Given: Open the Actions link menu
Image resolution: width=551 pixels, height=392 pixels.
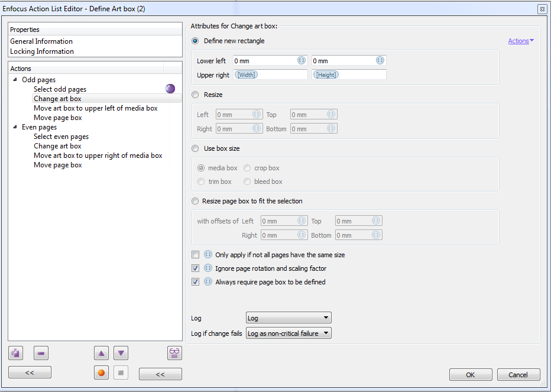Looking at the screenshot, I should (521, 41).
